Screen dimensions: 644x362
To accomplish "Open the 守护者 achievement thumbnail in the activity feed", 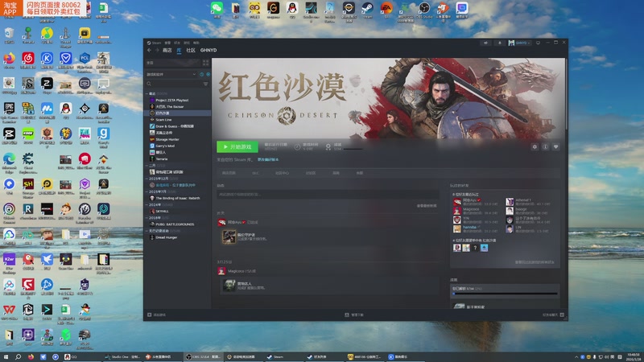I will click(229, 237).
